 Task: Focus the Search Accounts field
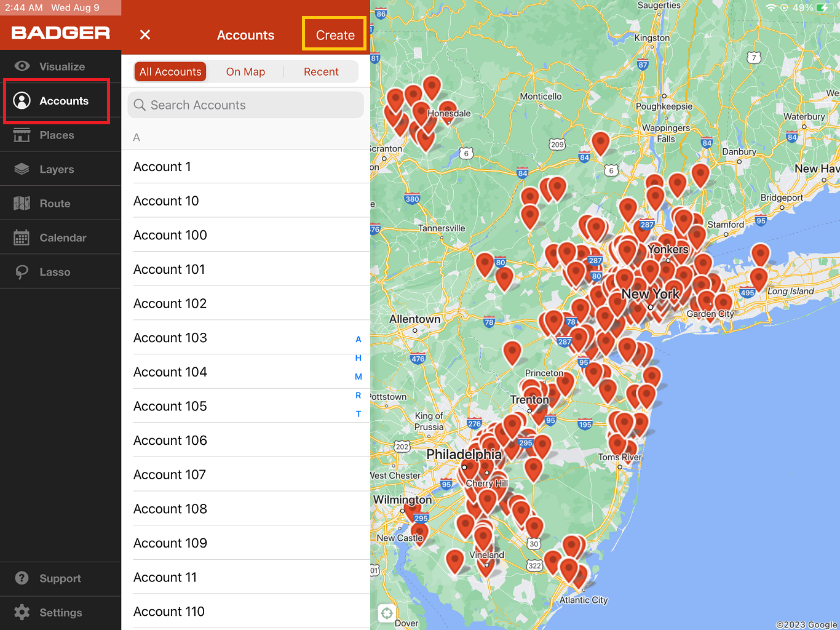click(246, 105)
